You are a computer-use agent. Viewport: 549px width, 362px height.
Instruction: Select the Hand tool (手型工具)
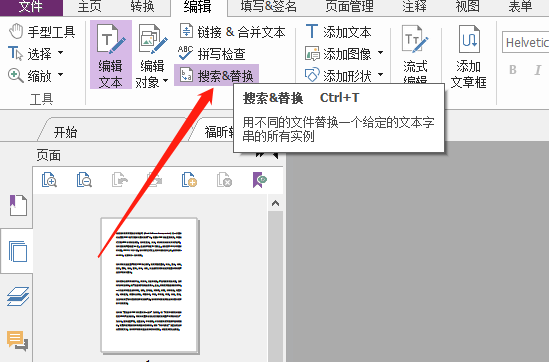42,32
